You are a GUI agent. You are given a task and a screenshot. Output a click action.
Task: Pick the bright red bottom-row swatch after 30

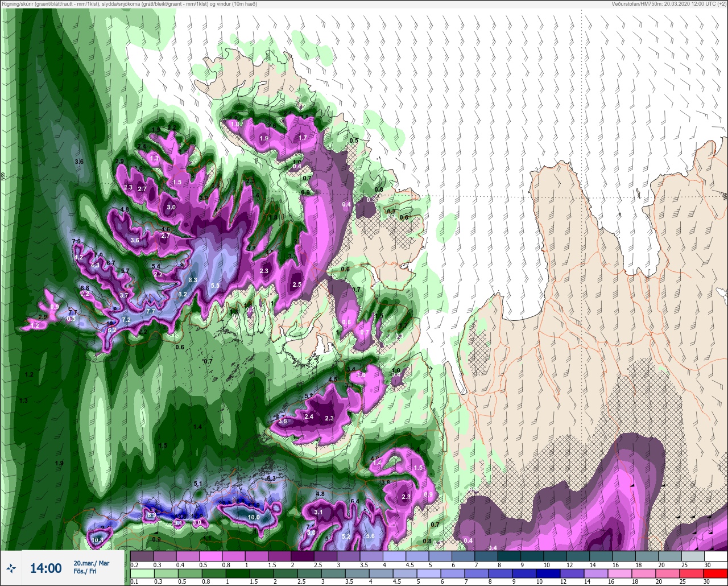click(x=715, y=573)
